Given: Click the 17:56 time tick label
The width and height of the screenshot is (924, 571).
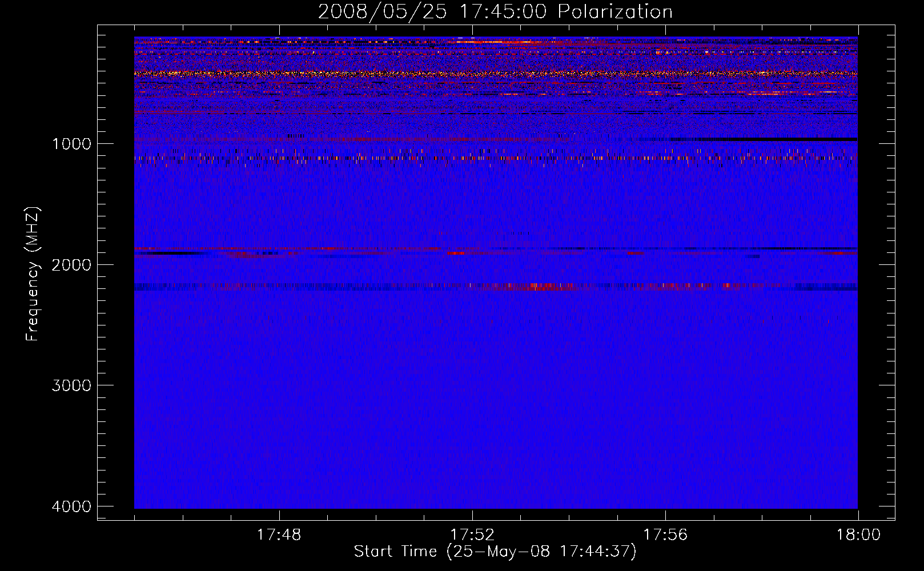Looking at the screenshot, I should [665, 535].
